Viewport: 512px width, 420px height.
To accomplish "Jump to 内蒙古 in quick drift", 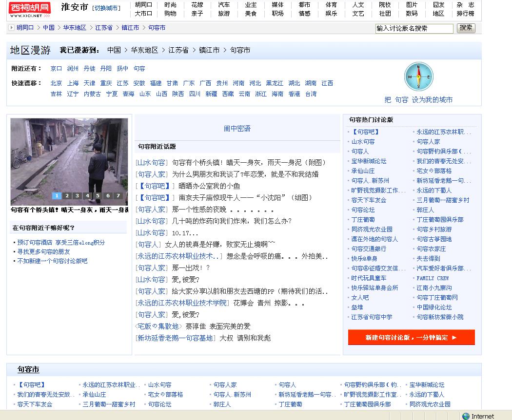I will tap(92, 94).
